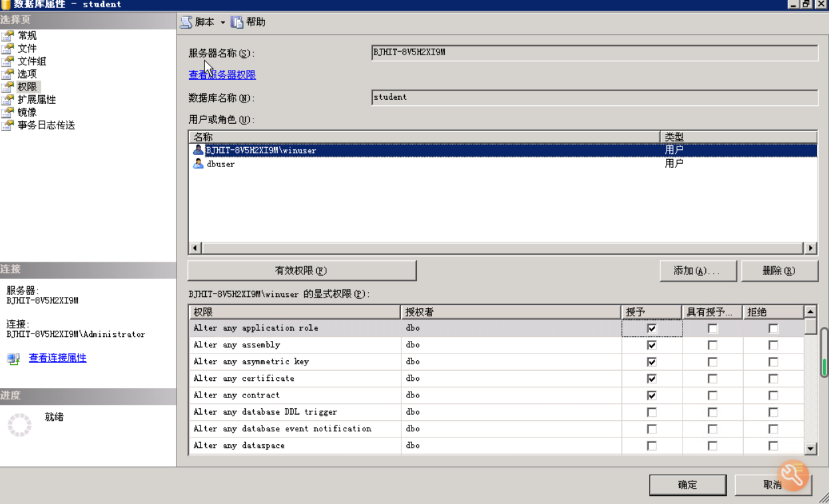This screenshot has height=504, width=829.
Task: Click the 授权者 column header
Action: coord(511,312)
